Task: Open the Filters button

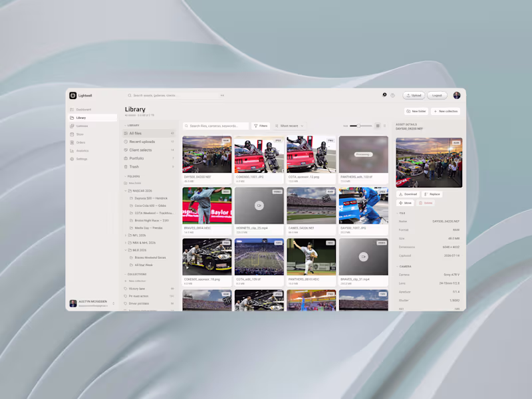Action: (261, 126)
